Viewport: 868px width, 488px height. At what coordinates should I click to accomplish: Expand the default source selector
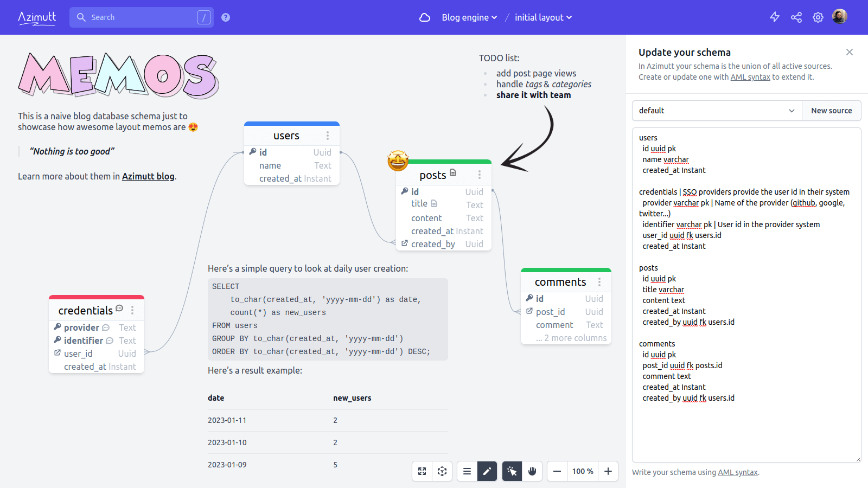point(716,111)
